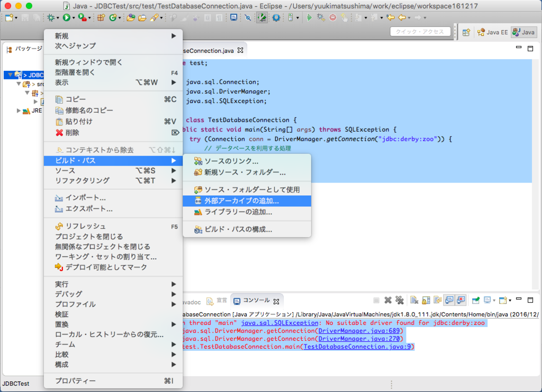Image resolution: width=542 pixels, height=392 pixels.
Task: Switch to Java EE perspective
Action: tap(493, 32)
